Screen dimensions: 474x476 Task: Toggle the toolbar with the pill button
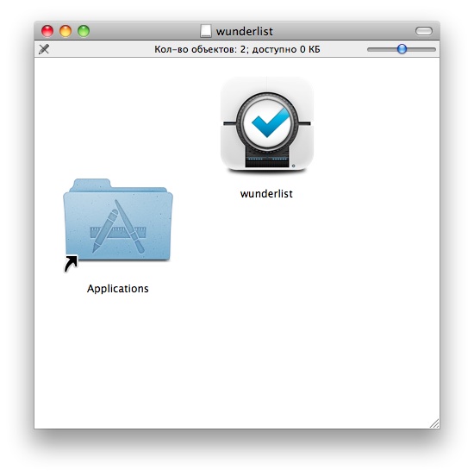tap(424, 31)
